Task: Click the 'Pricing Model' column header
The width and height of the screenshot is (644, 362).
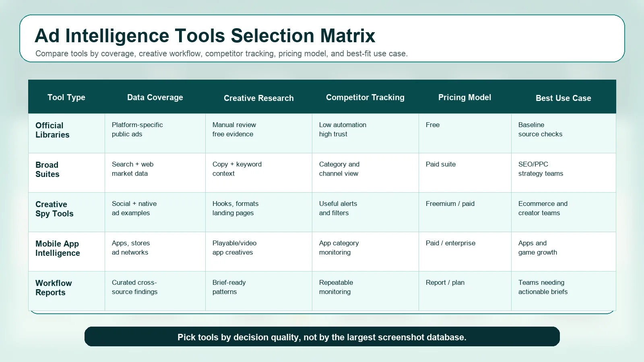Action: (x=464, y=97)
